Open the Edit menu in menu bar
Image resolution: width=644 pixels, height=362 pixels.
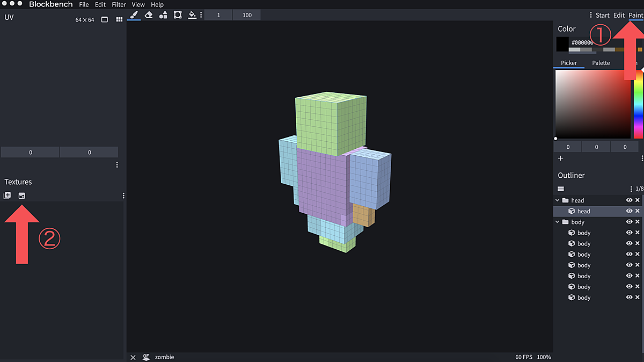[x=100, y=4]
